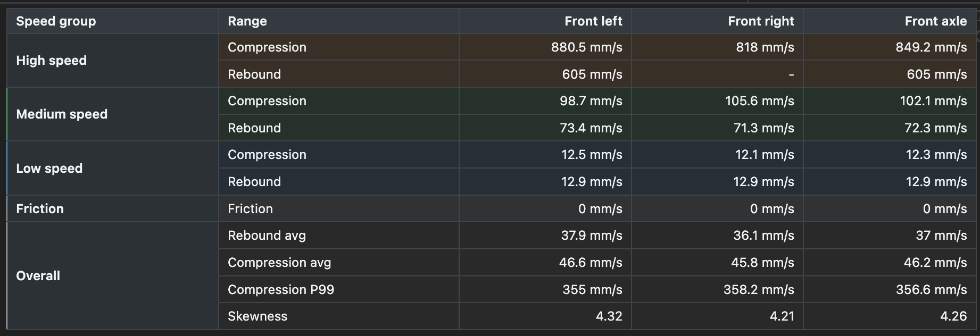Select the Skewness row label
The width and height of the screenshot is (980, 336).
point(258,316)
